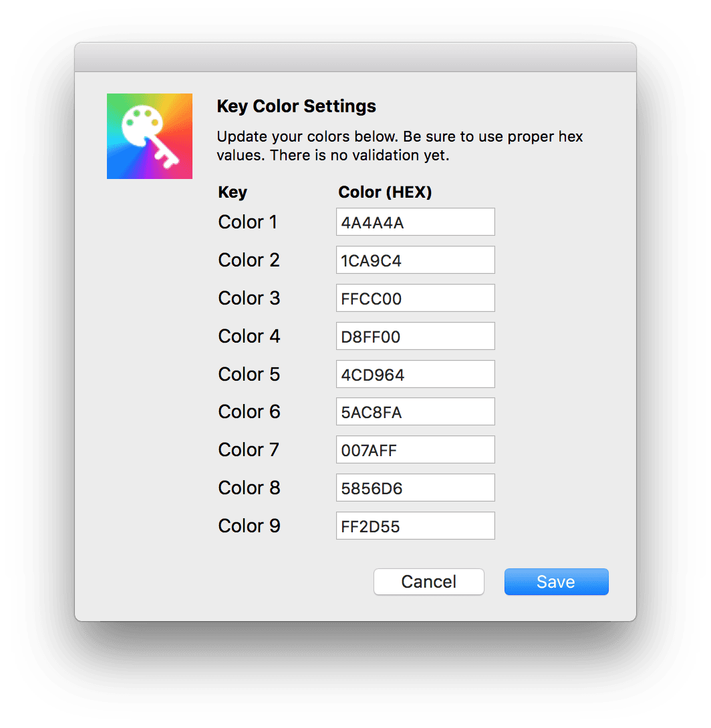Click into the Color 5 field 4CD964
Screen dimensions: 711x728
[415, 374]
